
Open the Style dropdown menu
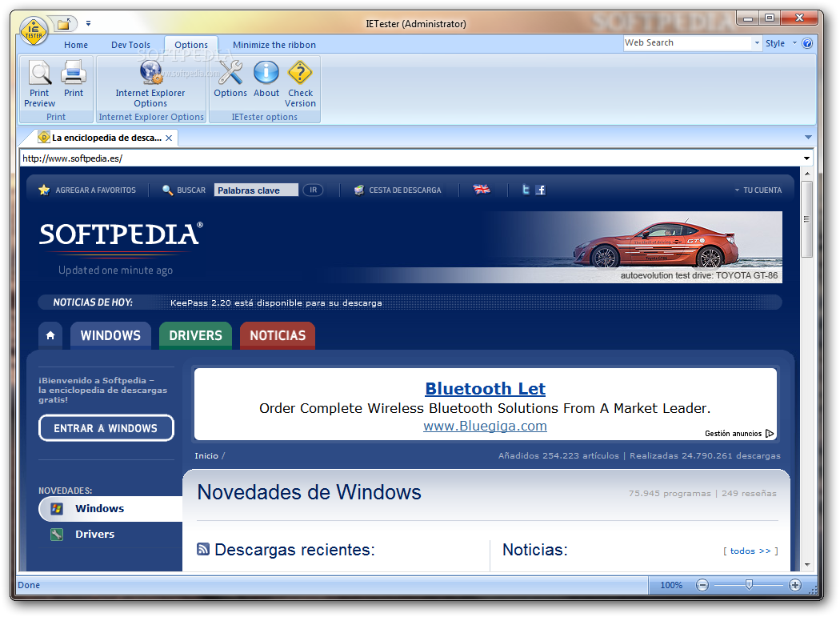781,43
